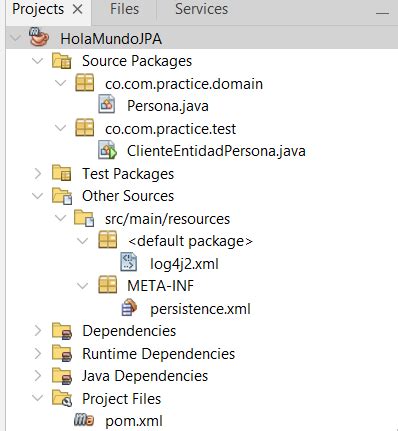The width and height of the screenshot is (398, 431).
Task: Click the Java Dependencies folder icon
Action: (62, 376)
